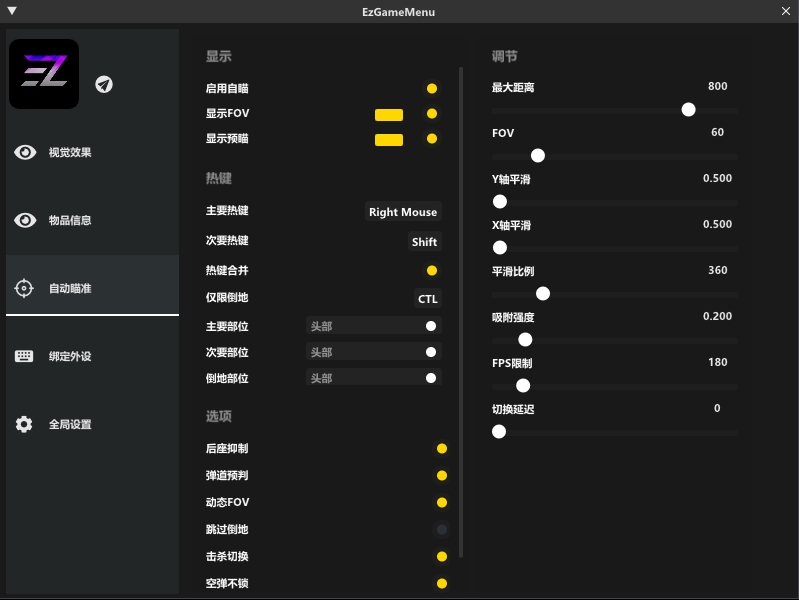Open the 主要部位 dropdown
799x600 pixels.
tap(373, 326)
